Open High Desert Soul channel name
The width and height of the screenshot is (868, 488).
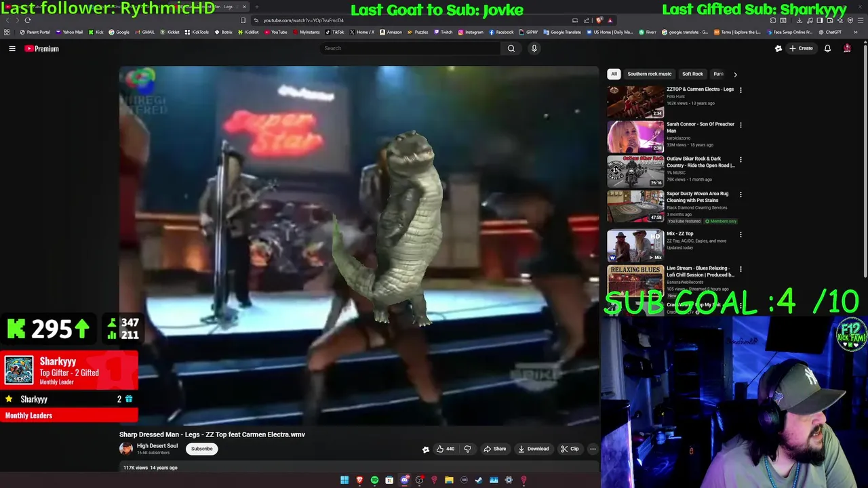coord(157,446)
